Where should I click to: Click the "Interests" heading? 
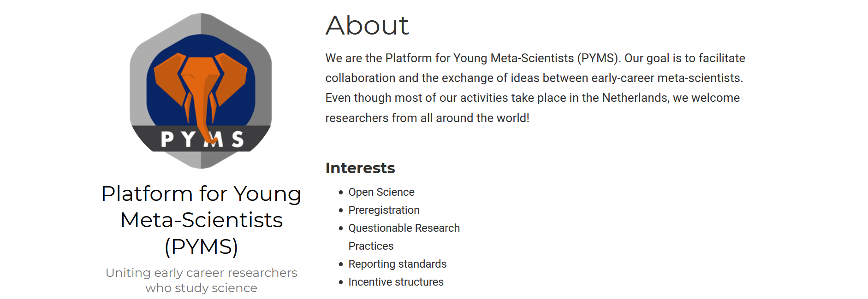pos(360,168)
